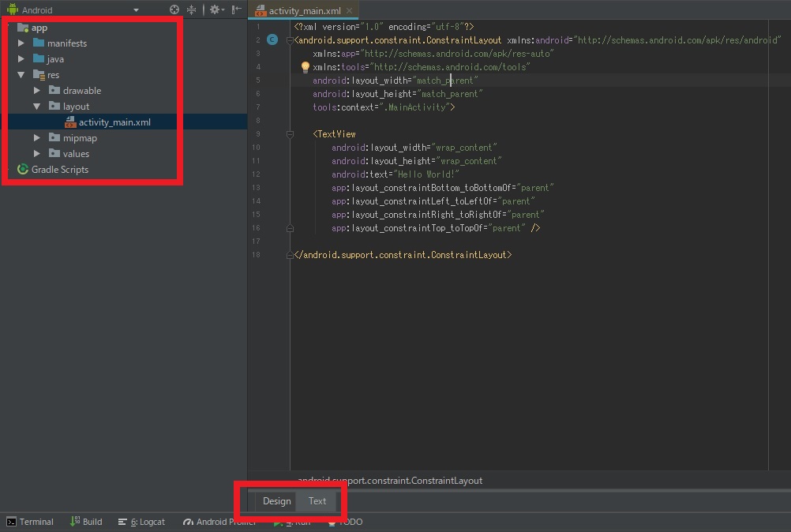
Task: Click the closing ConstraintLayout tag
Action: tap(403, 255)
